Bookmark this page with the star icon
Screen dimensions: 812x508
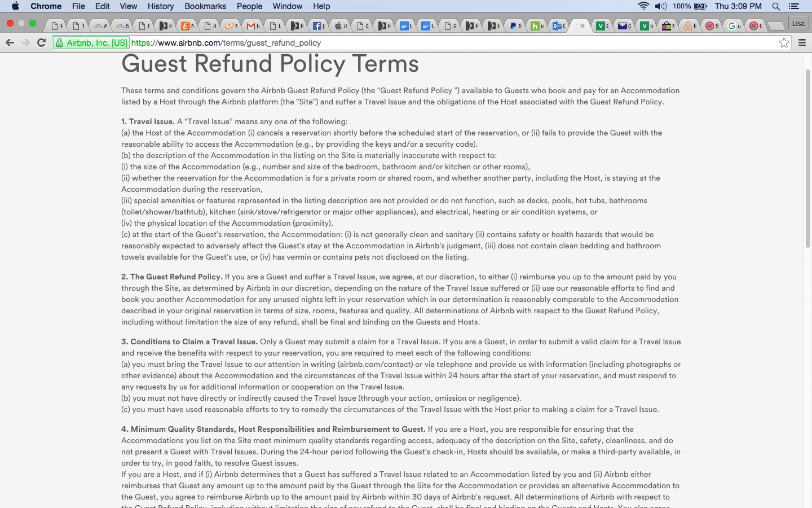[784, 43]
